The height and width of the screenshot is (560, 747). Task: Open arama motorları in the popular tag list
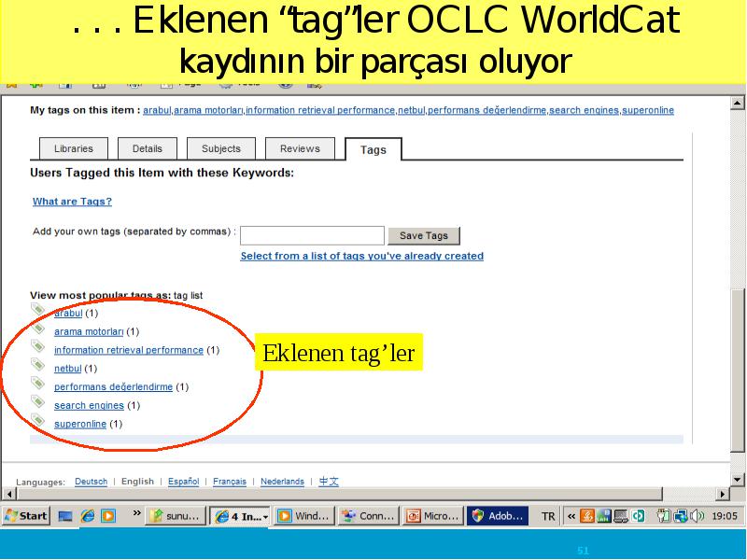pyautogui.click(x=89, y=332)
